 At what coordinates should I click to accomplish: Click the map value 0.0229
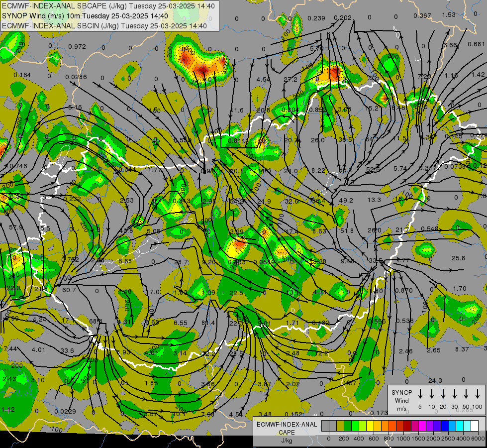pos(65,412)
